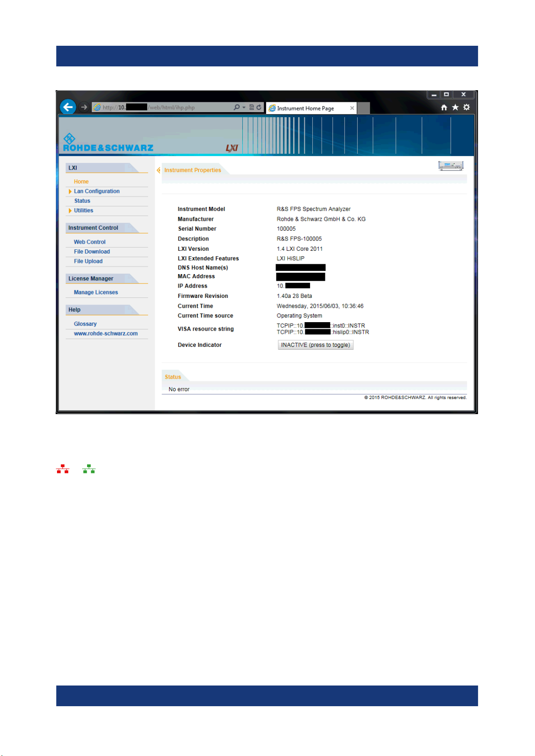Open the Glossary help link
This screenshot has height=756, width=535.
[85, 324]
